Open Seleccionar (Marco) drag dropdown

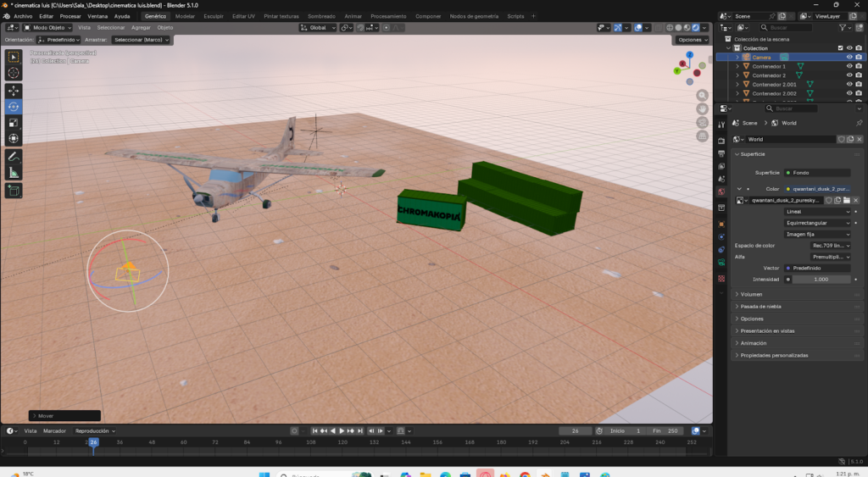coord(141,40)
